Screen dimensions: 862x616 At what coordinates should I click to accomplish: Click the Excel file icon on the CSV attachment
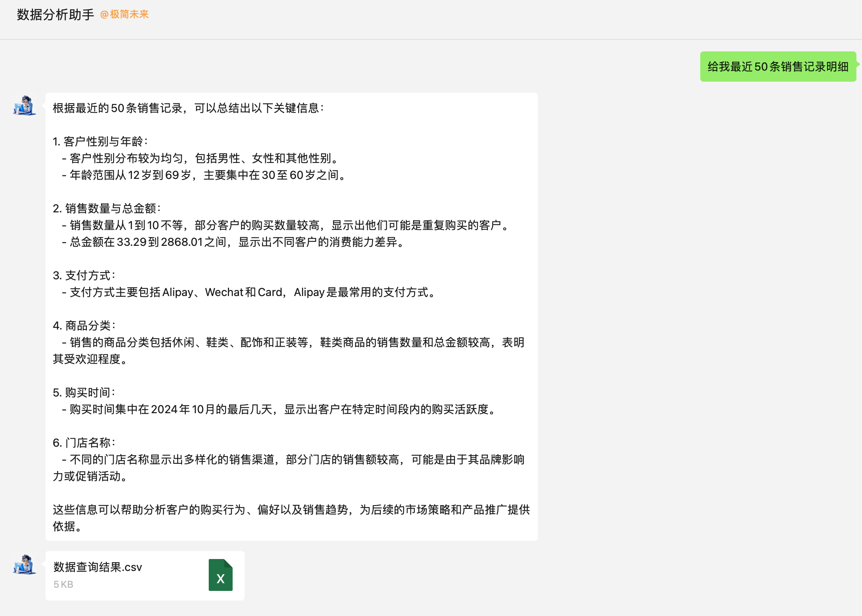pos(220,575)
